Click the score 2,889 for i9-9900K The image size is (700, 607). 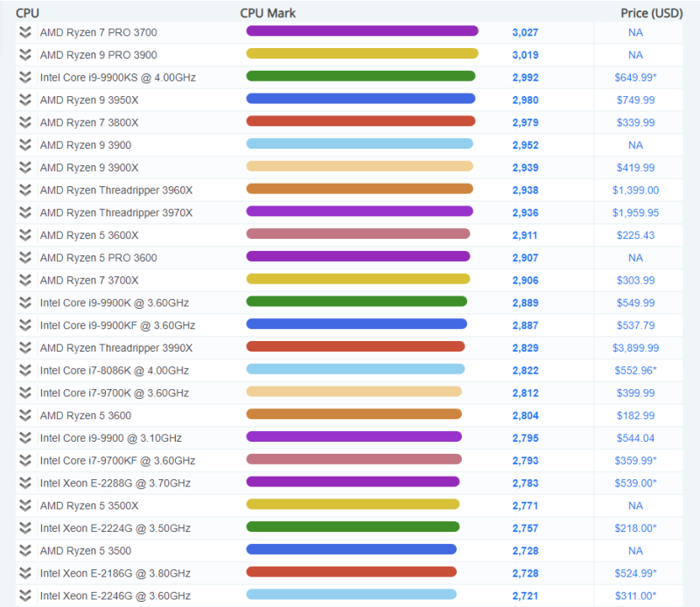pyautogui.click(x=526, y=303)
